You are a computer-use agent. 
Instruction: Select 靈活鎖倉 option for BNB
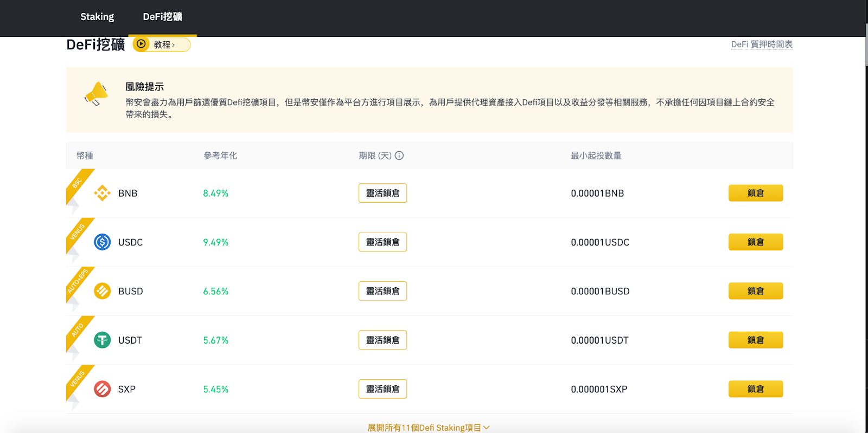[382, 193]
